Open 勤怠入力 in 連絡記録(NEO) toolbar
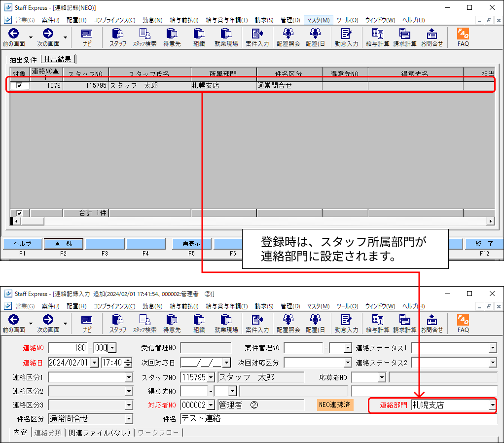The width and height of the screenshot is (504, 443). pyautogui.click(x=346, y=37)
